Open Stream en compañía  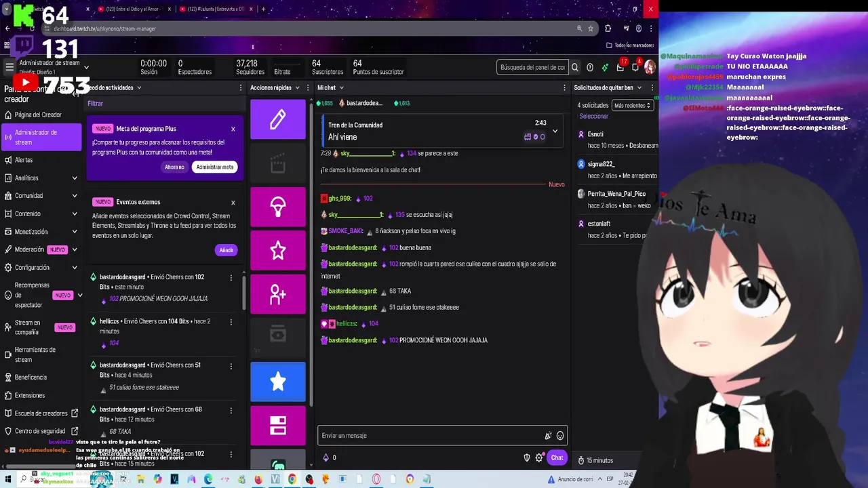pyautogui.click(x=41, y=327)
